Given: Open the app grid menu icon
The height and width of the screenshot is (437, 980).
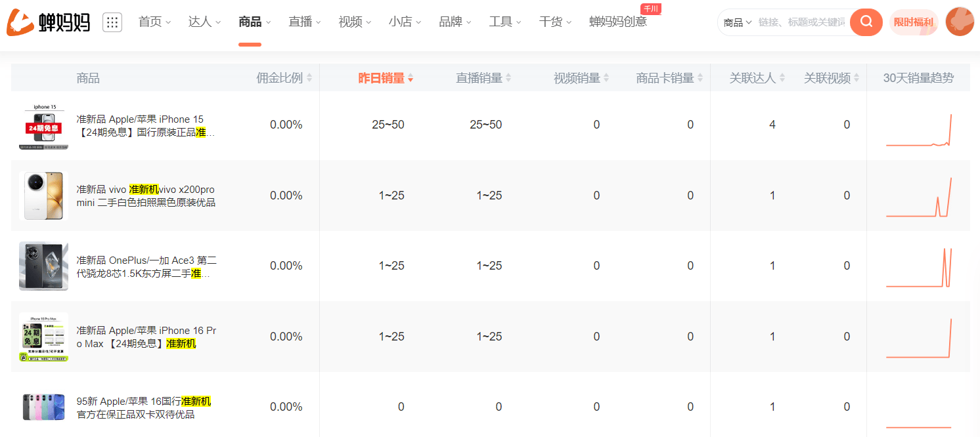Looking at the screenshot, I should point(112,22).
